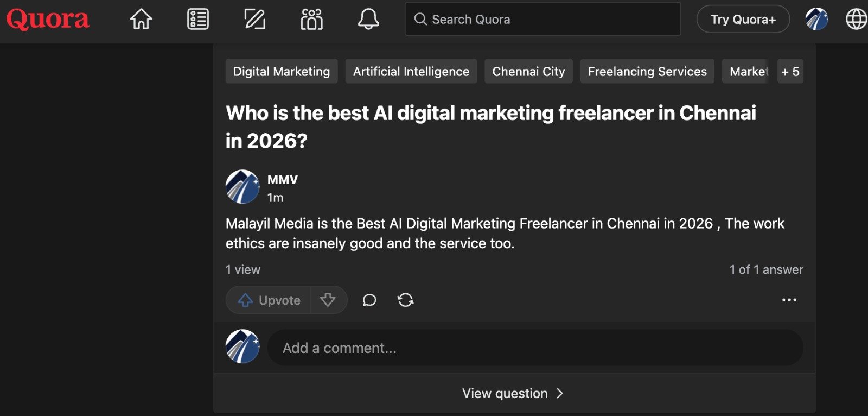The image size is (868, 416).
Task: Share the answer with the circular arrows icon
Action: coord(405,300)
